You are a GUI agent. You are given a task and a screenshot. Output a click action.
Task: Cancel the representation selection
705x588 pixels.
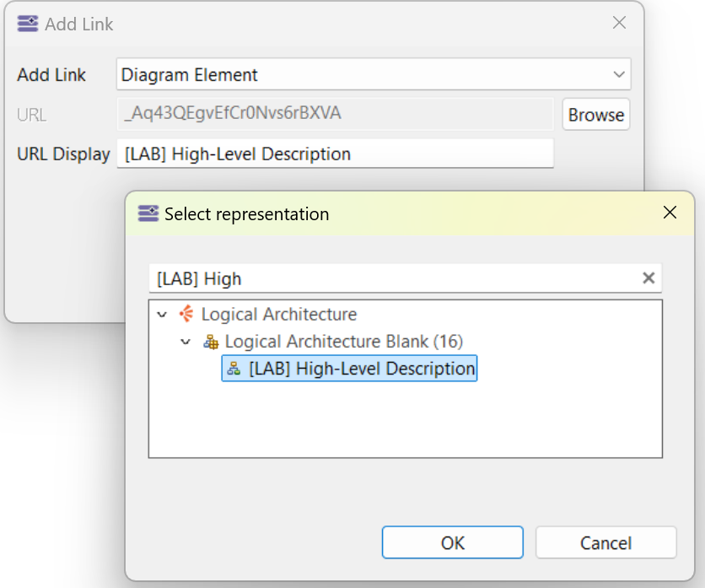pyautogui.click(x=605, y=542)
